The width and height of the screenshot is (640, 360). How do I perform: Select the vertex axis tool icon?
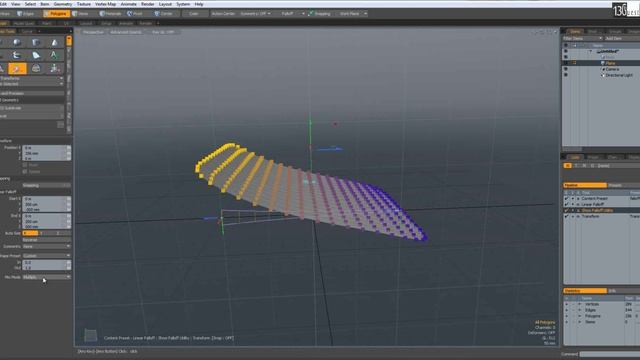tap(54, 68)
